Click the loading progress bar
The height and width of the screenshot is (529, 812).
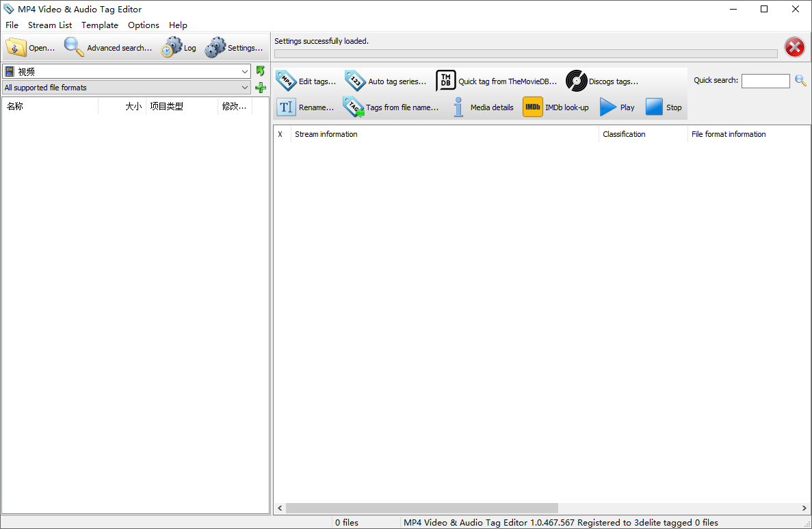(525, 53)
